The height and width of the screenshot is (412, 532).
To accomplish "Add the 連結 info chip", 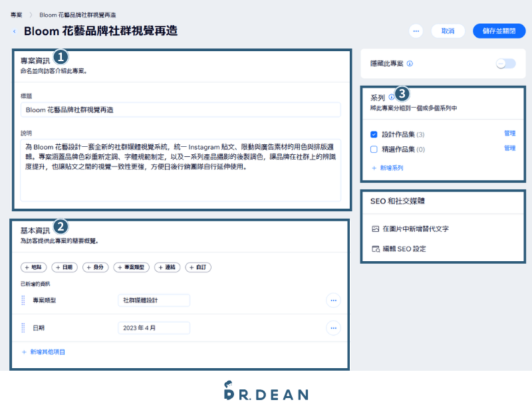I will (168, 268).
